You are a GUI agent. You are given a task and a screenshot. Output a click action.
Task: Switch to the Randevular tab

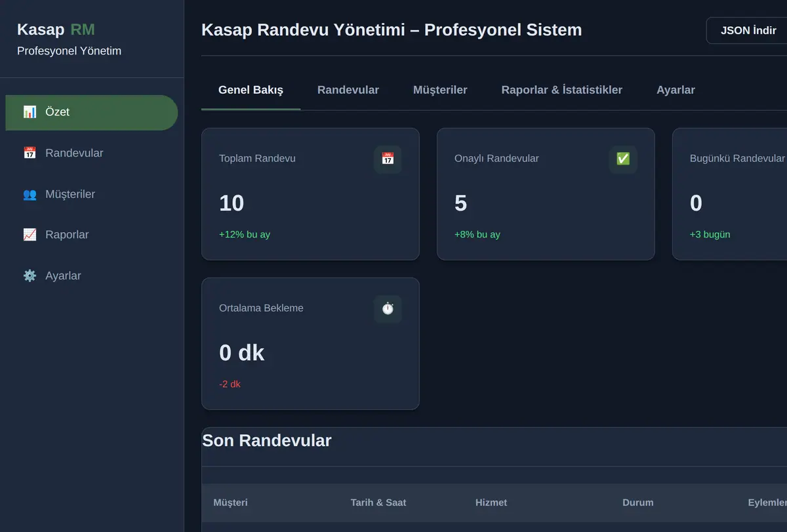(x=348, y=90)
